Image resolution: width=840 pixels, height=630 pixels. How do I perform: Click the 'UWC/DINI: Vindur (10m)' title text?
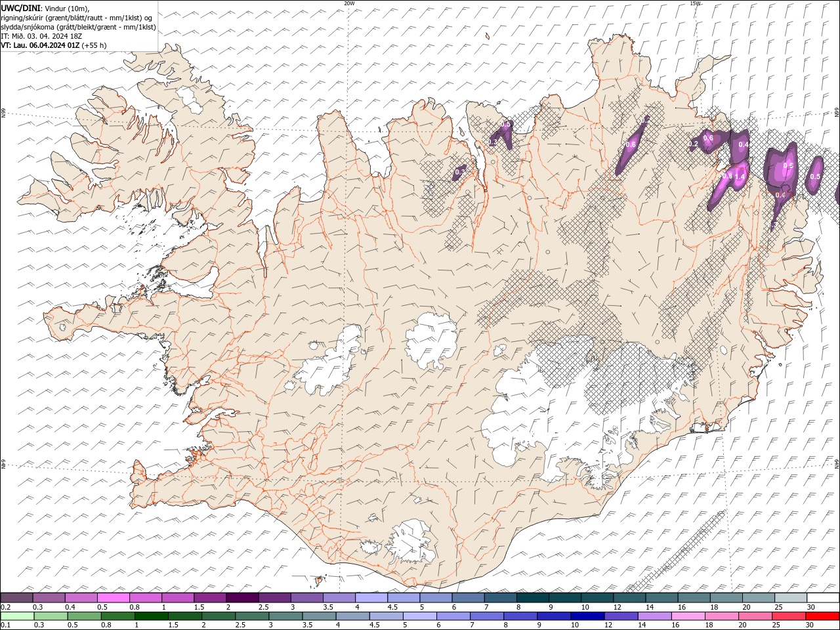45,8
